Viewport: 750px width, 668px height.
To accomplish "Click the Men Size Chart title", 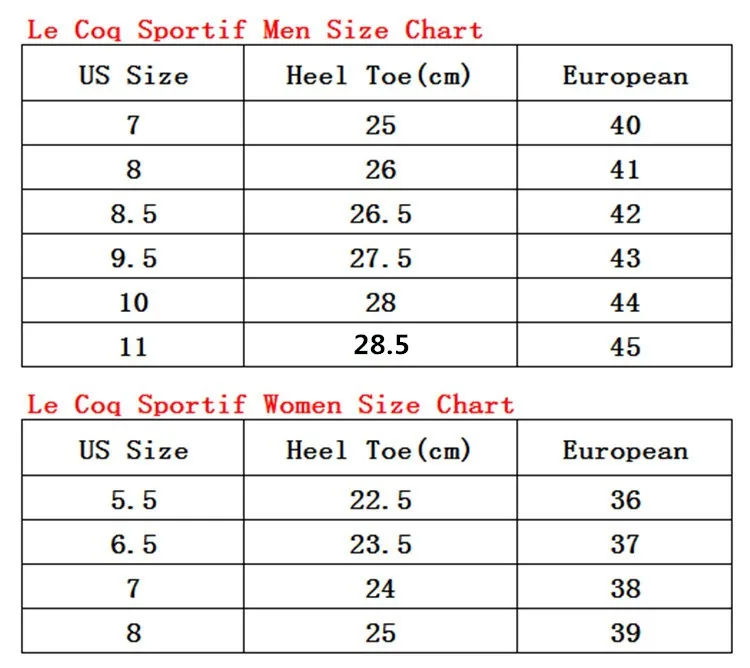I will click(254, 30).
